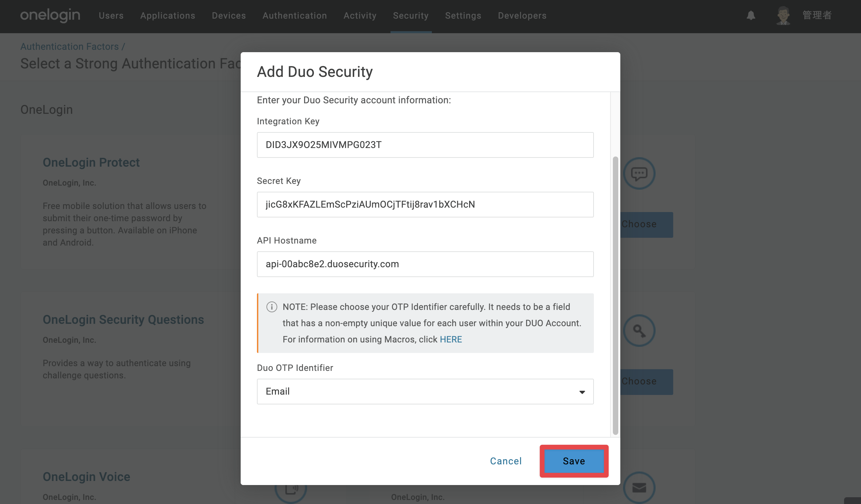Save the Duo Security settings

[x=574, y=461]
